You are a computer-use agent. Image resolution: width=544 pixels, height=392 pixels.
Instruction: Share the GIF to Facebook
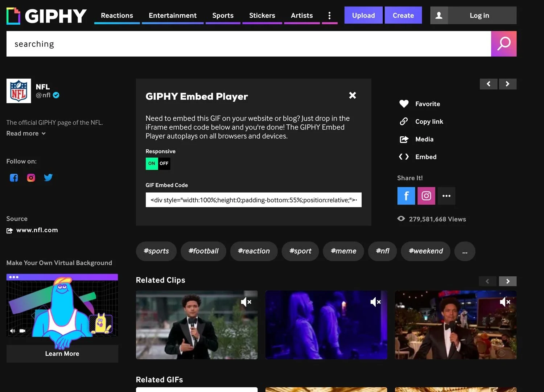click(x=406, y=195)
